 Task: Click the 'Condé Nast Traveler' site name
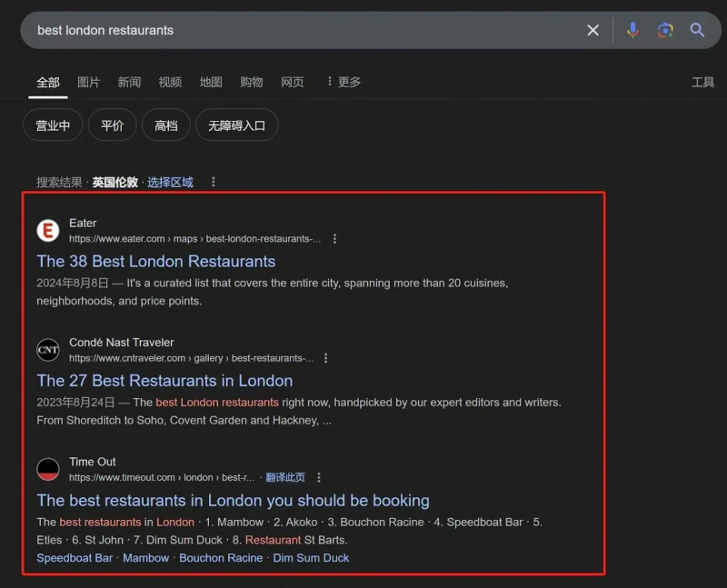[122, 343]
